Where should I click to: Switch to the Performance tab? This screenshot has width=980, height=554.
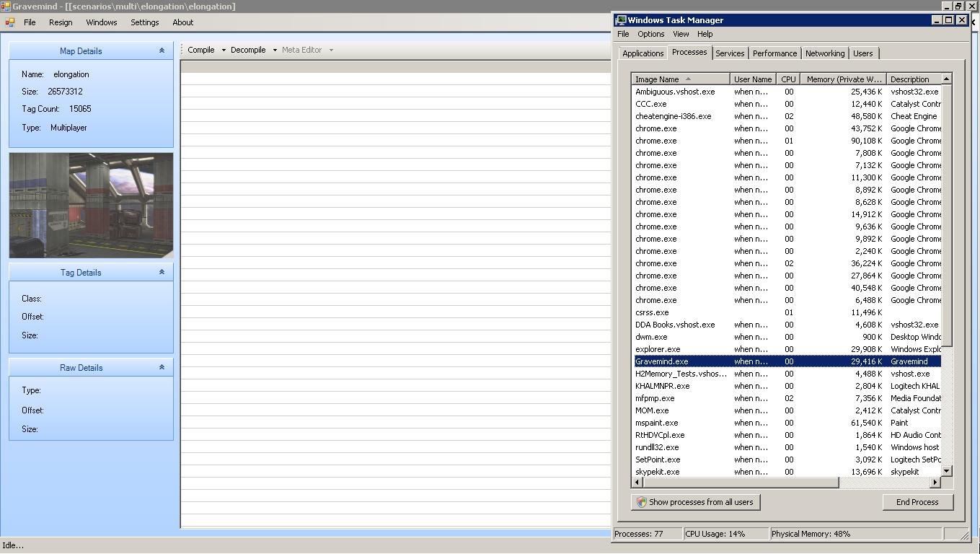[774, 53]
